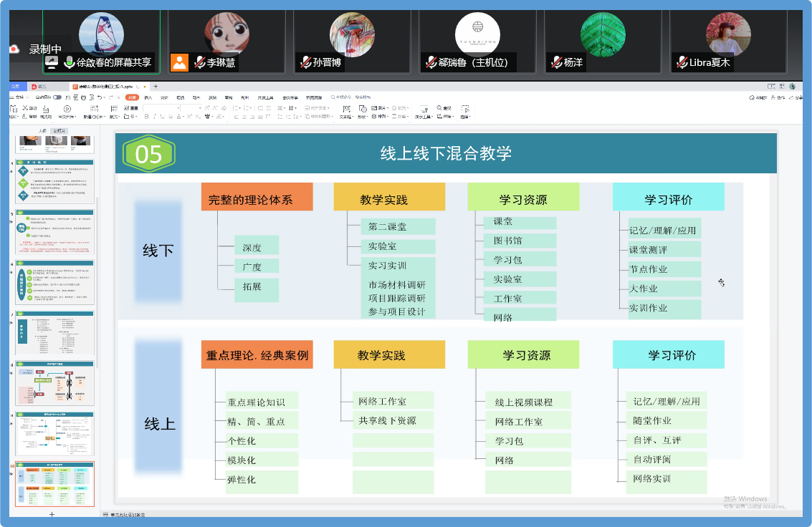This screenshot has height=527, width=812.
Task: Toggle the 大纲 outline view tab
Action: pos(43,131)
